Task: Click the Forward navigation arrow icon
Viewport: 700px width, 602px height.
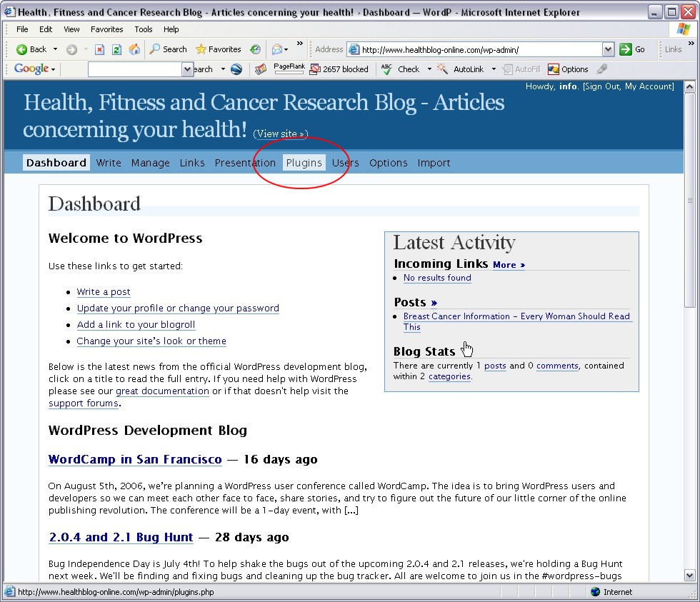Action: [x=71, y=49]
